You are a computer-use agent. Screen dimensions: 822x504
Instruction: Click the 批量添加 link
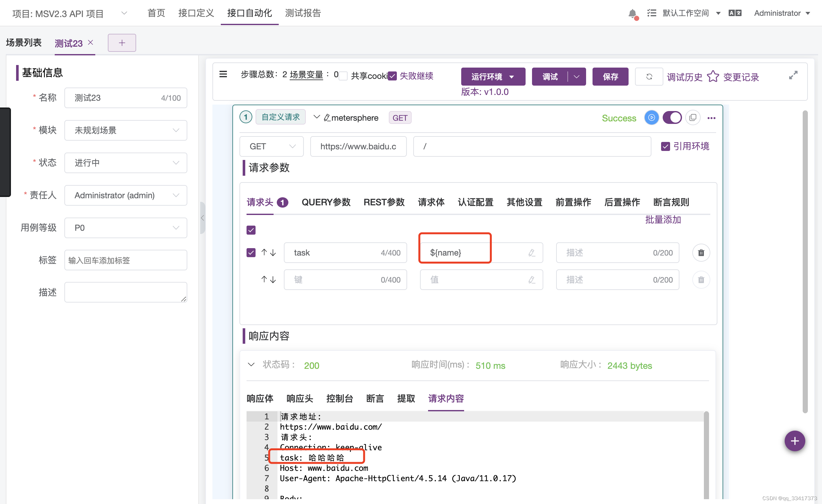click(663, 220)
